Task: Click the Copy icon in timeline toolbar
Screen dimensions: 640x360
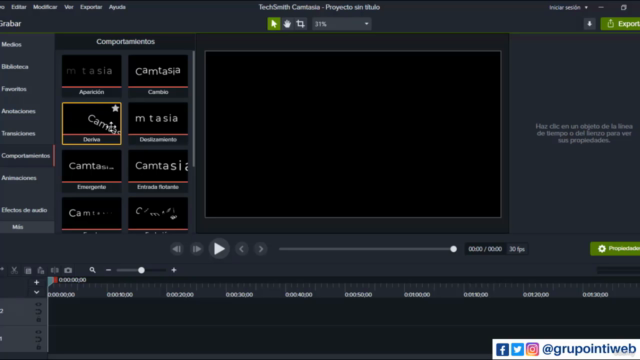Action: 28,271
